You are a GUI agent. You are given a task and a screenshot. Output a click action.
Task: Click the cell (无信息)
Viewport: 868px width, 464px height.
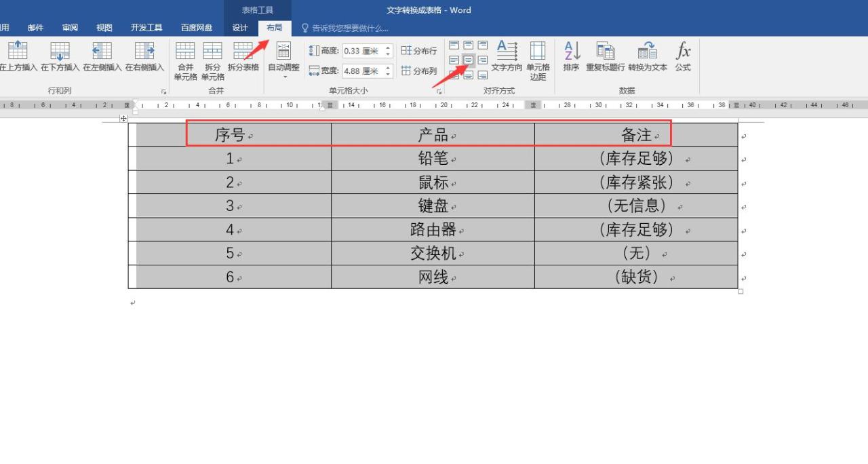[x=636, y=206]
